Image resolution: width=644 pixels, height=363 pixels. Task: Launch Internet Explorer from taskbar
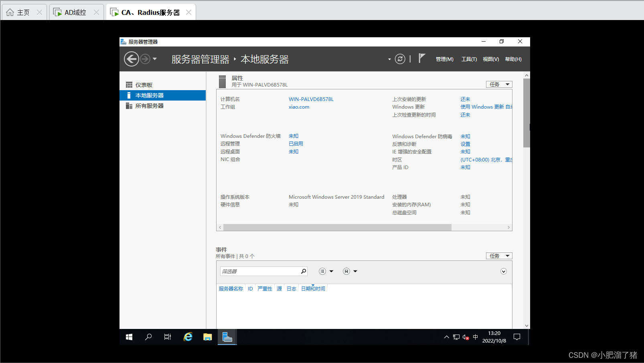pos(188,337)
